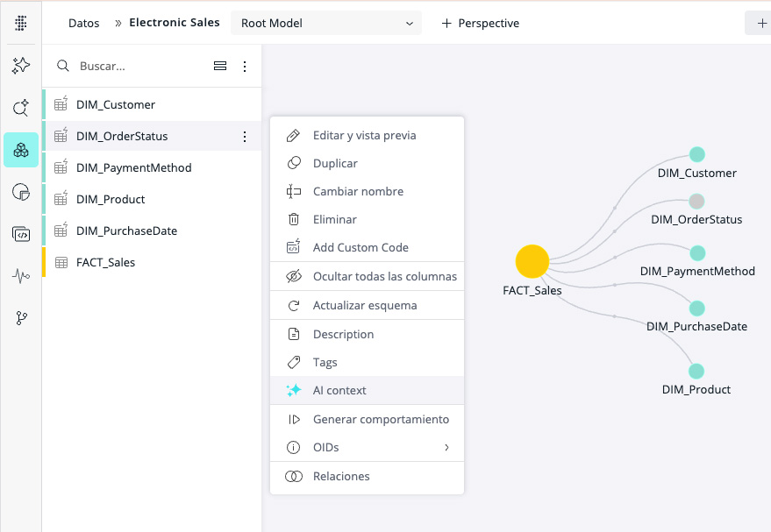Select Actualizar esquema menu entry
This screenshot has height=532, width=771.
pyautogui.click(x=367, y=306)
